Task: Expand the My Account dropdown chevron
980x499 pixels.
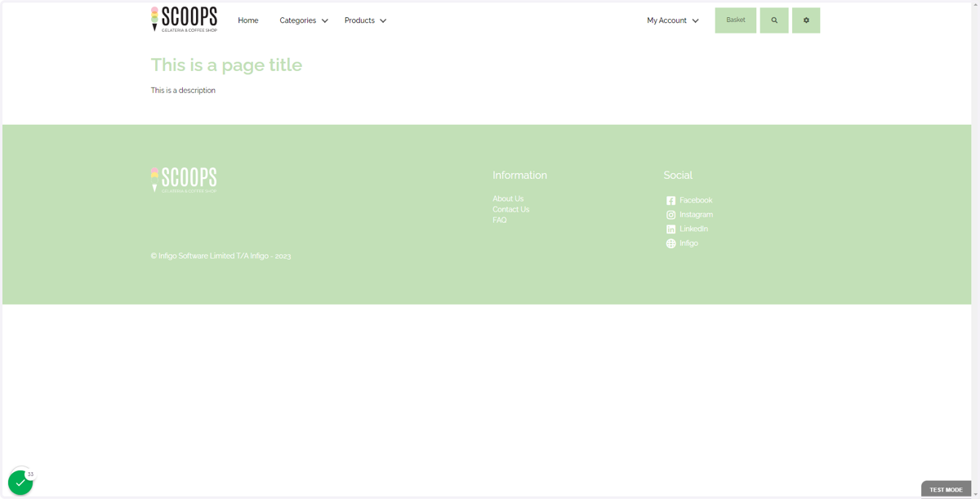Action: click(x=696, y=21)
